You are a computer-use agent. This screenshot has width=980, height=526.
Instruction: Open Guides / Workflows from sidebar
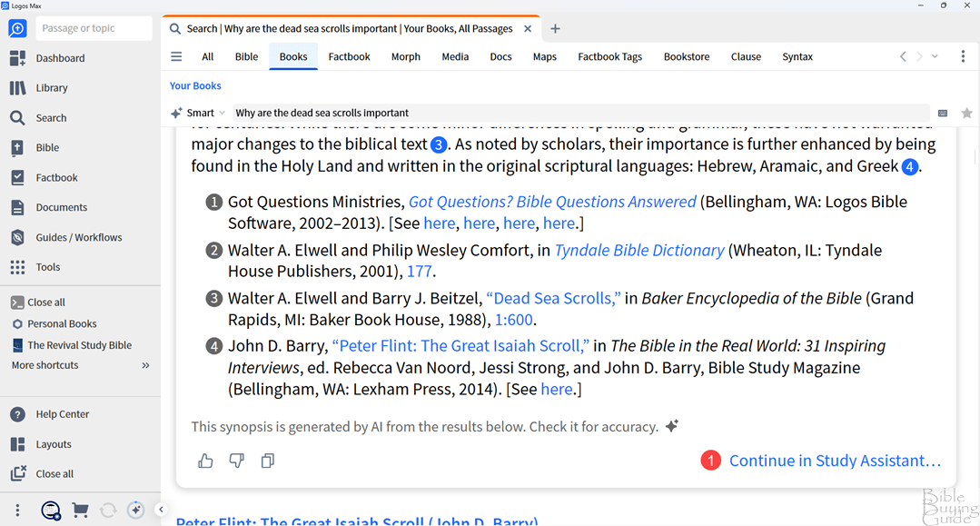point(78,237)
